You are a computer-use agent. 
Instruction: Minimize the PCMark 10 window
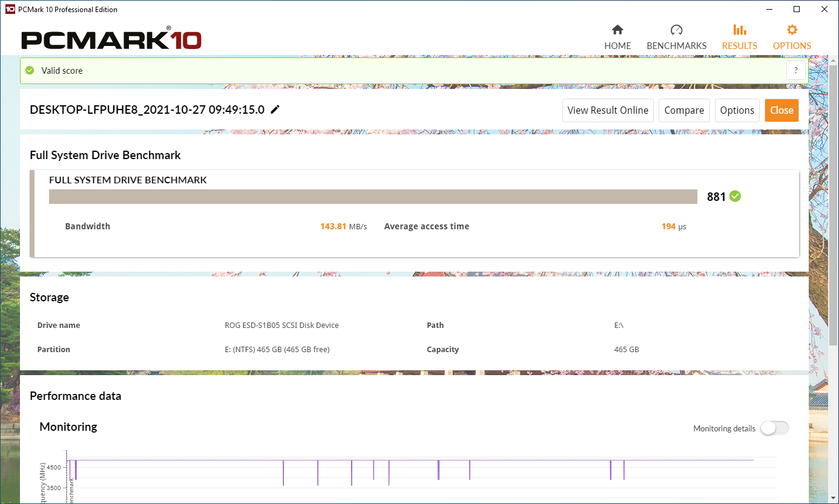(769, 9)
